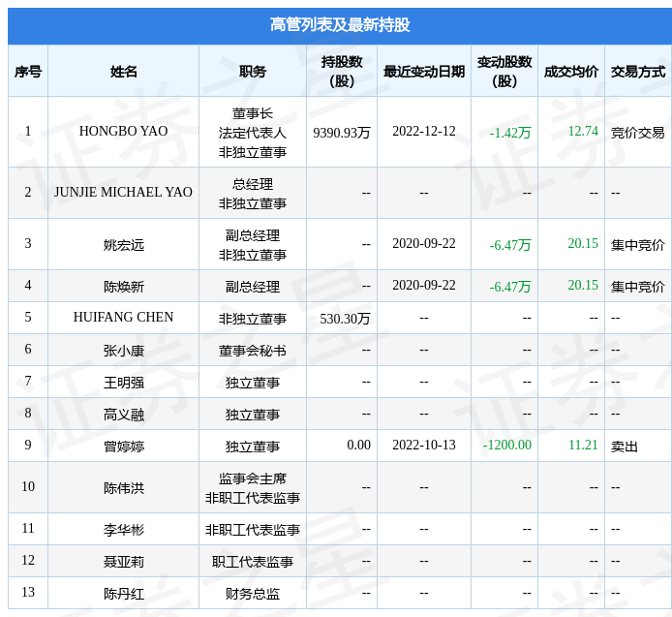
Task: Click 陈伟洪's position 监事会主席
Action: click(253, 478)
